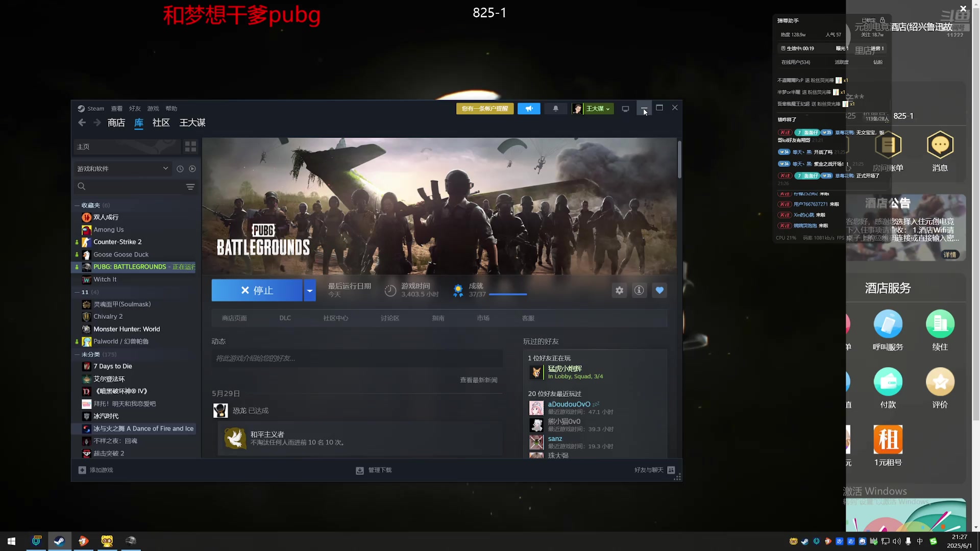This screenshot has height=551, width=980.
Task: Open Friends & Chat icon
Action: click(671, 470)
